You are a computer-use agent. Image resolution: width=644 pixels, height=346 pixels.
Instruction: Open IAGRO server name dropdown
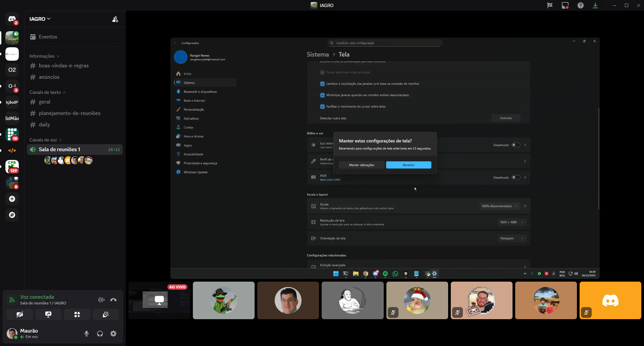[40, 19]
